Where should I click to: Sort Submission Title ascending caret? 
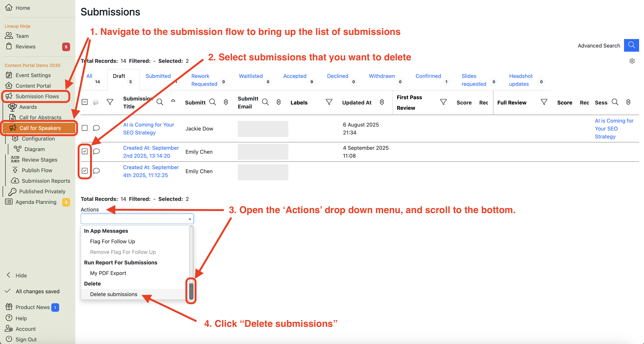pos(173,101)
